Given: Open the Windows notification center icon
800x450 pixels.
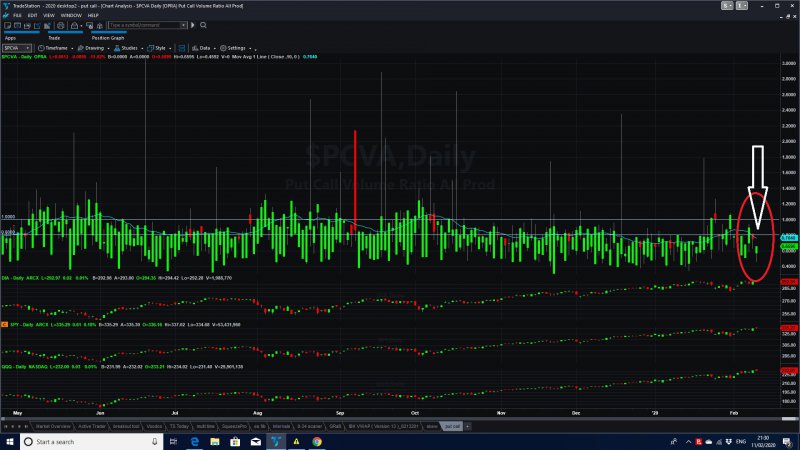Looking at the screenshot, I should [787, 441].
